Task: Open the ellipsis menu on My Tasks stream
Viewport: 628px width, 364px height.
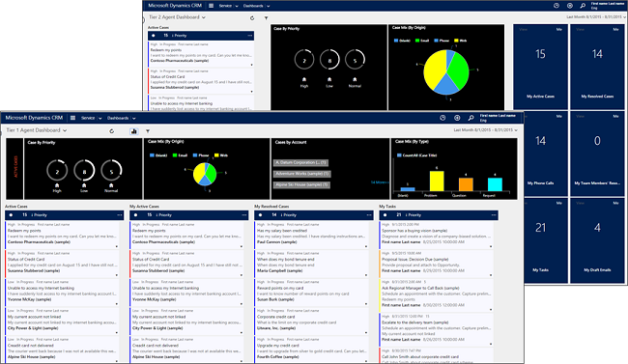Action: (494, 215)
